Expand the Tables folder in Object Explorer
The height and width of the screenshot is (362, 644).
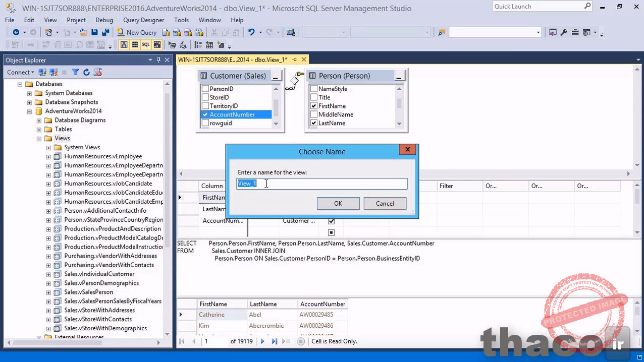39,129
